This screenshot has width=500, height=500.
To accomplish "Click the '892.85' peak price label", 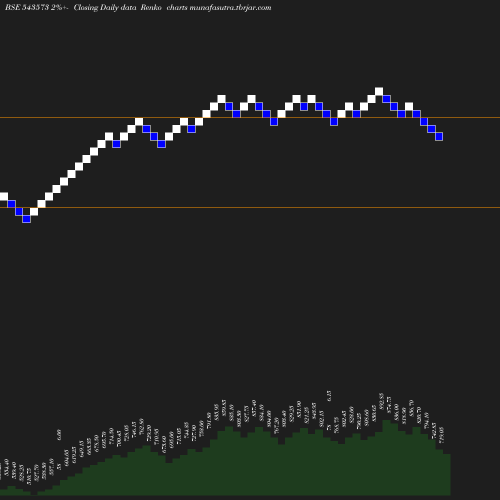I will (382, 400).
